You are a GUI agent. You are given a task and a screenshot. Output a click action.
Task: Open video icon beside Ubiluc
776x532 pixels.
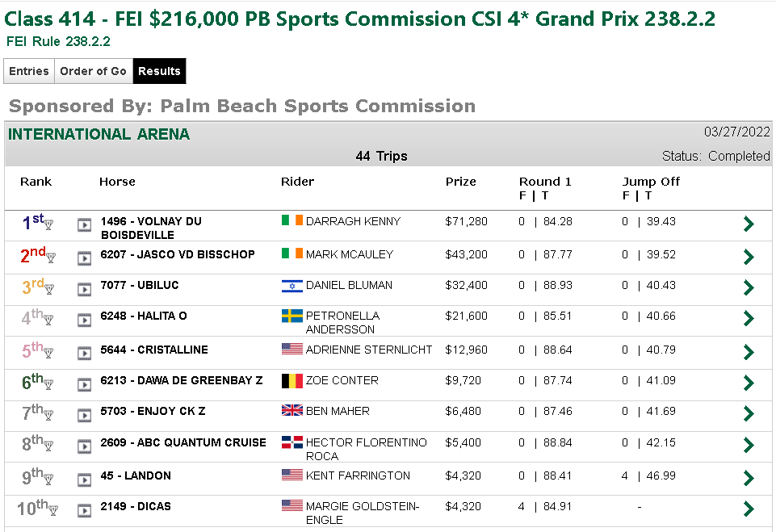[x=84, y=289]
